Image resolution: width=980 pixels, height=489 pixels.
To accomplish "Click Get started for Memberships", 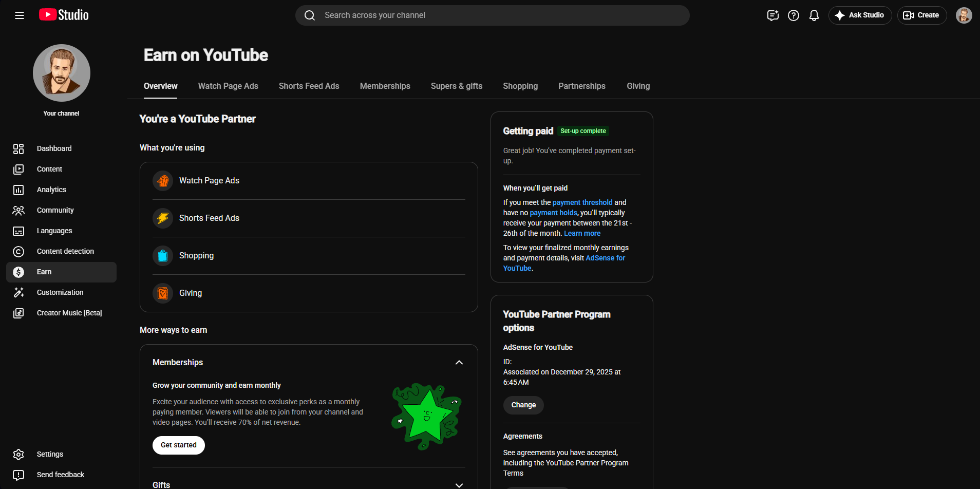I will tap(179, 445).
